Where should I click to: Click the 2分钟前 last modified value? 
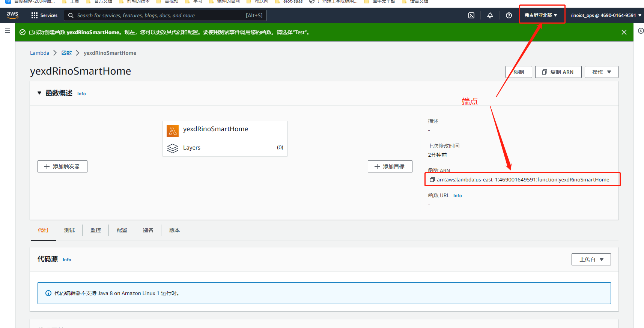pyautogui.click(x=437, y=155)
